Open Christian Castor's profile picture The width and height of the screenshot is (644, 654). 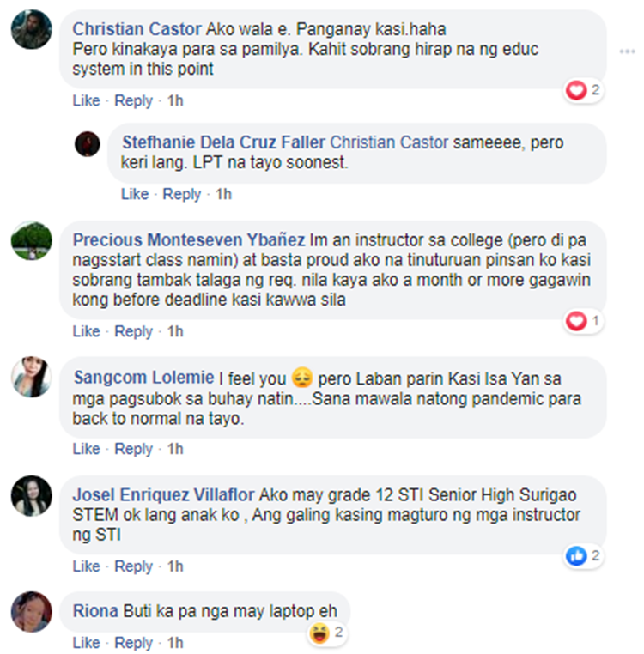(x=31, y=29)
